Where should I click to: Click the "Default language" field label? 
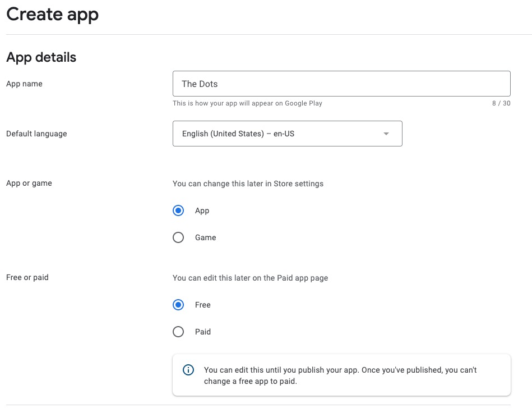coord(36,134)
